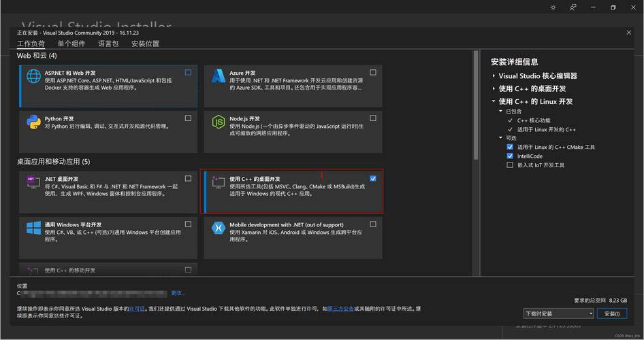The height and width of the screenshot is (340, 644).
Task: Open the 语言包 tab
Action: (108, 44)
